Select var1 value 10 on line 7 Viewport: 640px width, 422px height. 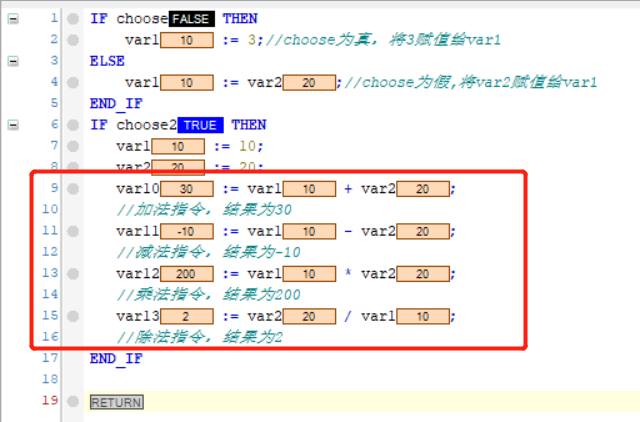pyautogui.click(x=178, y=147)
